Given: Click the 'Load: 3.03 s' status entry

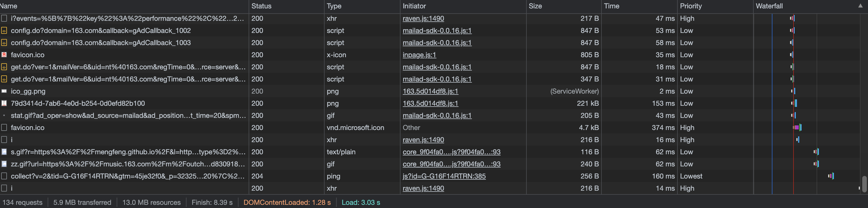Looking at the screenshot, I should [361, 202].
